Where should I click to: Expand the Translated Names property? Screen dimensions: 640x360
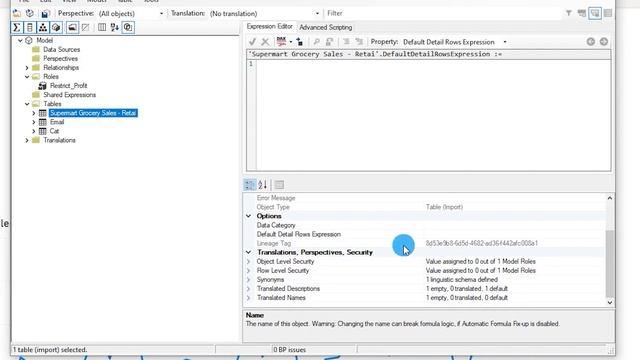(249, 298)
